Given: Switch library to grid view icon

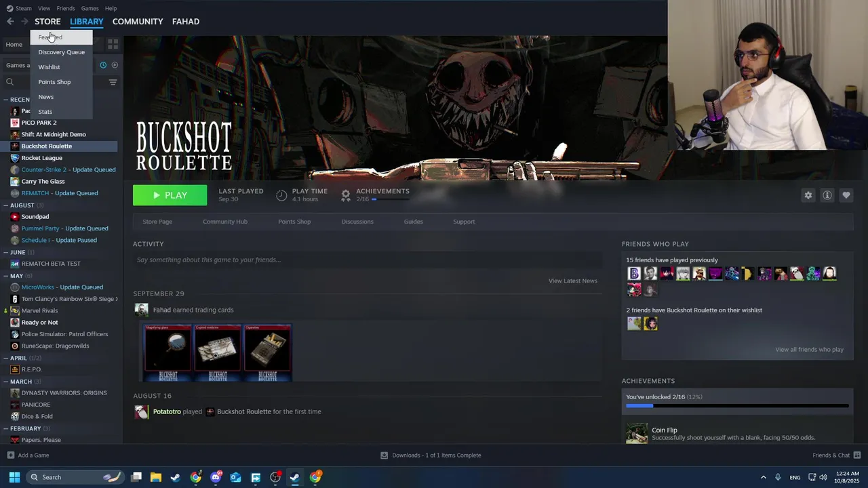Looking at the screenshot, I should click(113, 44).
